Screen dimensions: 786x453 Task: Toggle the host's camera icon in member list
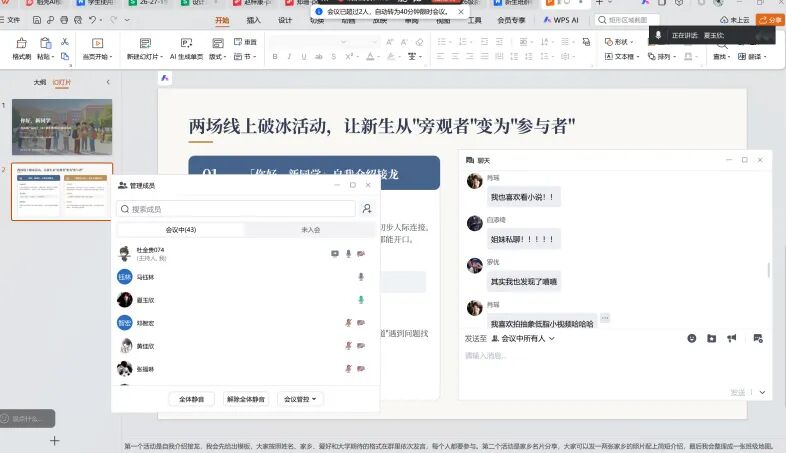point(335,254)
